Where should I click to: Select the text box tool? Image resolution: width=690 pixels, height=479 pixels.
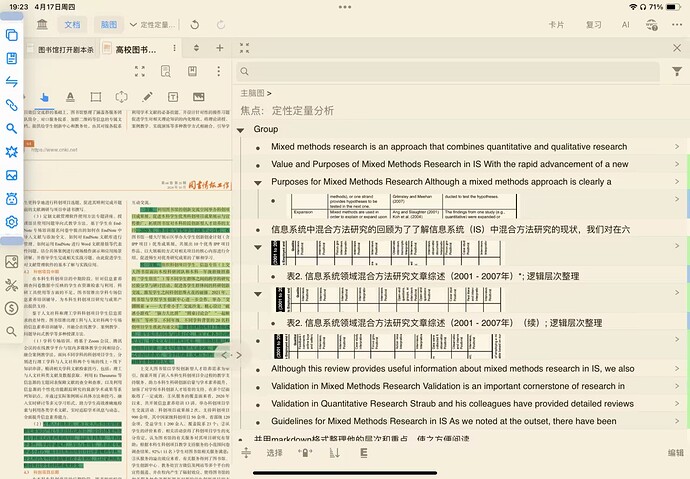tap(173, 97)
